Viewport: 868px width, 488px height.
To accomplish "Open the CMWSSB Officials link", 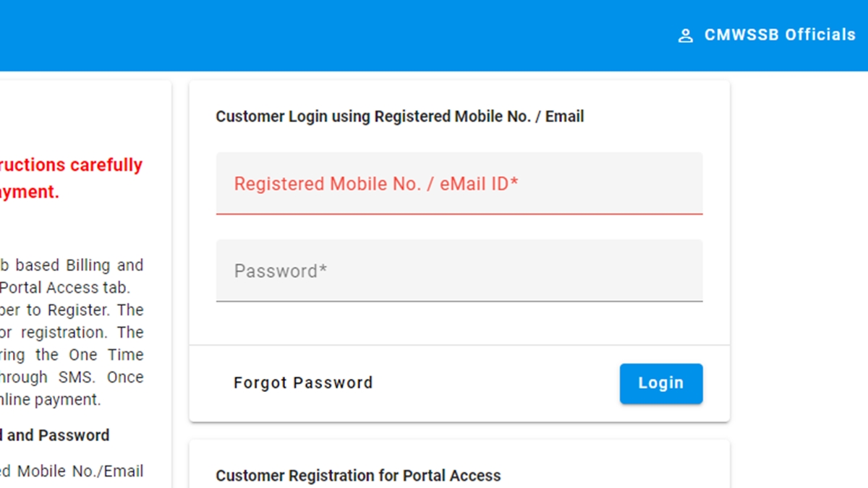I will pos(779,35).
